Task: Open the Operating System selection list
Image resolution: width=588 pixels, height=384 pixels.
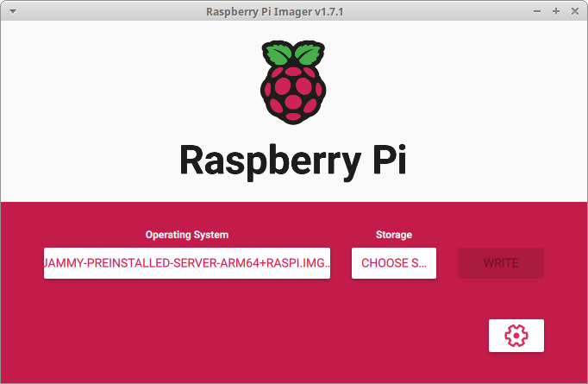Action: click(x=187, y=263)
